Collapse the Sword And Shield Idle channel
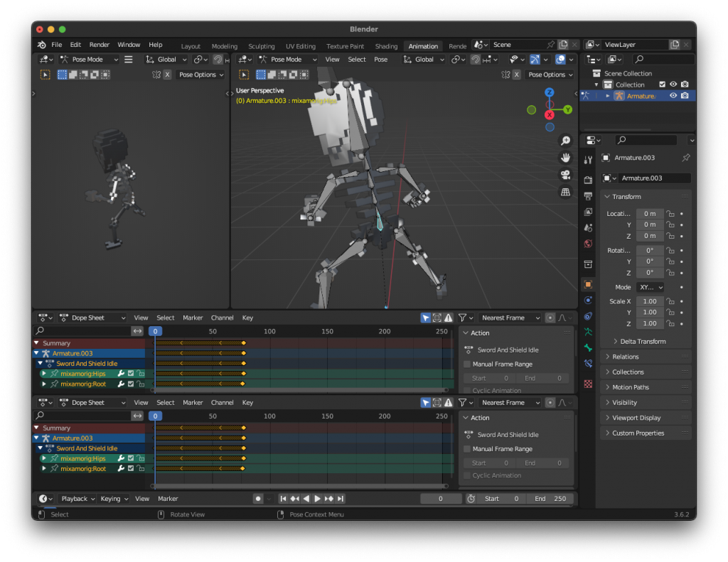728x562 pixels. [x=40, y=363]
